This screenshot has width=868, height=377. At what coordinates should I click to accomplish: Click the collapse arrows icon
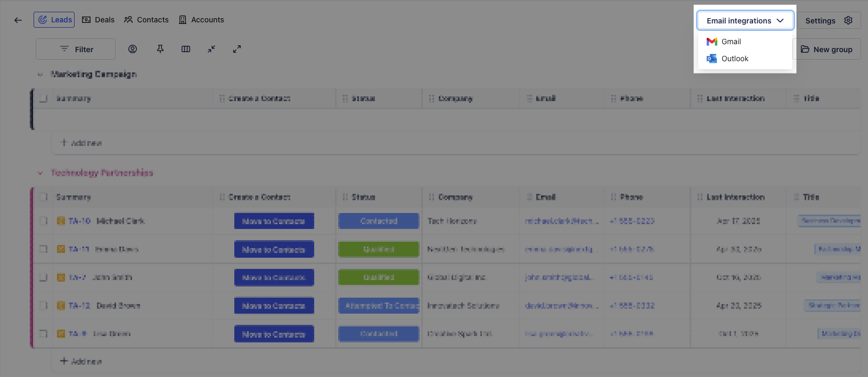click(x=211, y=49)
